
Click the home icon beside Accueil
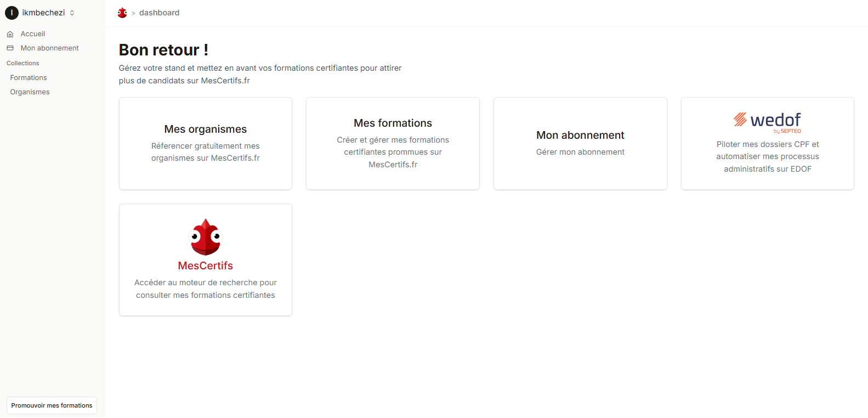(x=10, y=34)
